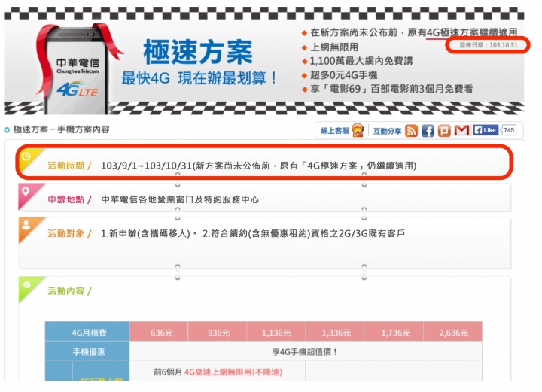Share the page via Facebook icon
The image size is (542, 392).
428,131
